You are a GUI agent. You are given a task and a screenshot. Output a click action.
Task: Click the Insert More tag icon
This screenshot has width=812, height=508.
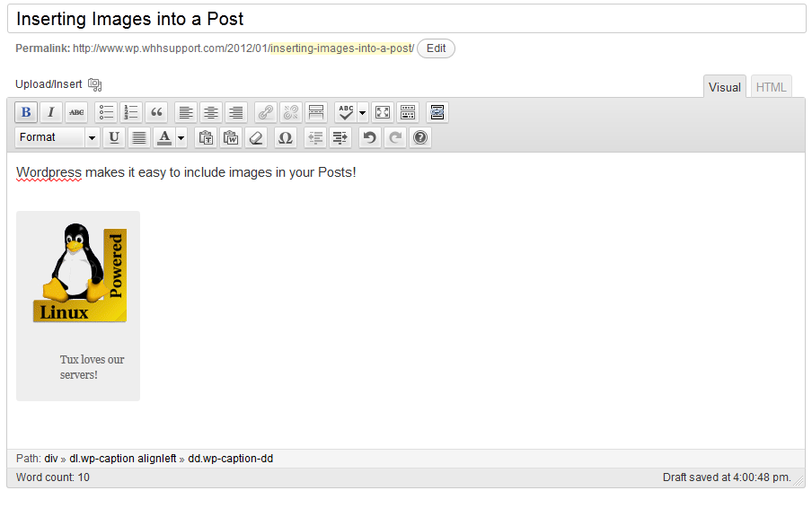point(316,112)
